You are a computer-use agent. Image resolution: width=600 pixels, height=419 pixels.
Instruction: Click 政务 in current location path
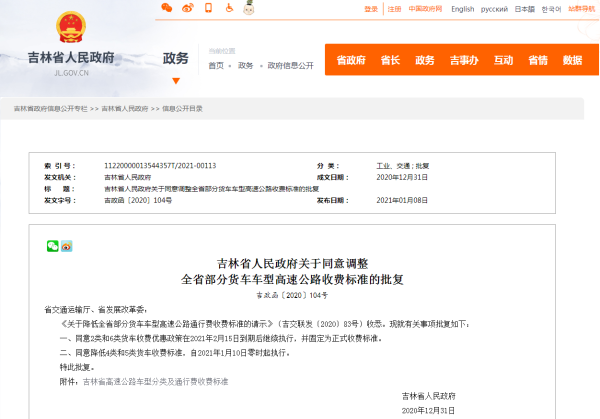tap(245, 65)
